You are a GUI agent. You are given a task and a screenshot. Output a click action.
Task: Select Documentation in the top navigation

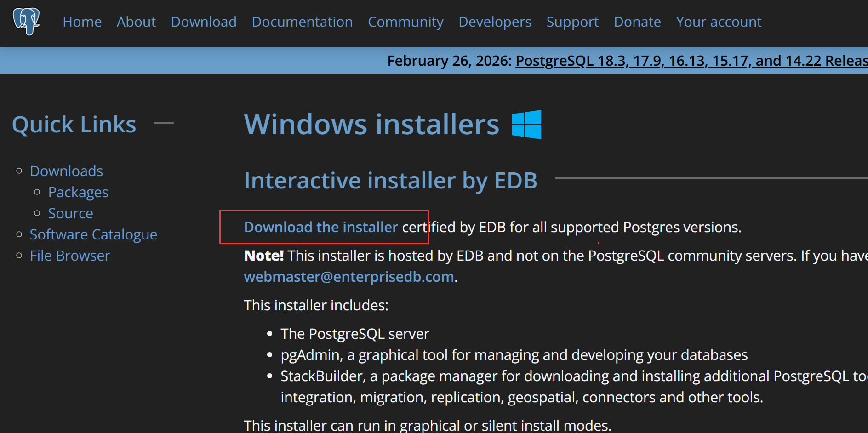click(x=302, y=22)
